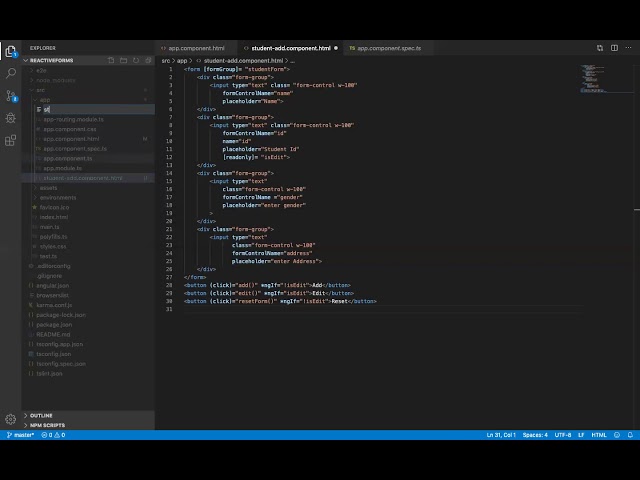
Task: Click the HTML language mode selector
Action: (599, 435)
